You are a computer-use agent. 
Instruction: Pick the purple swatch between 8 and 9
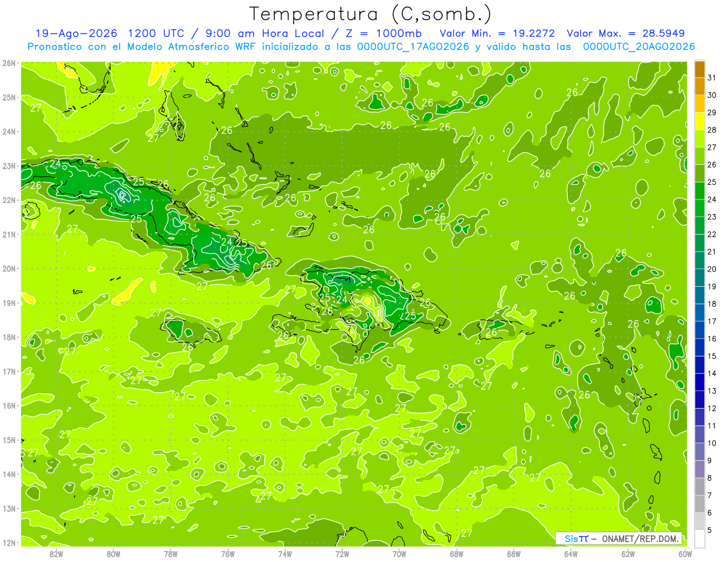pos(699,469)
